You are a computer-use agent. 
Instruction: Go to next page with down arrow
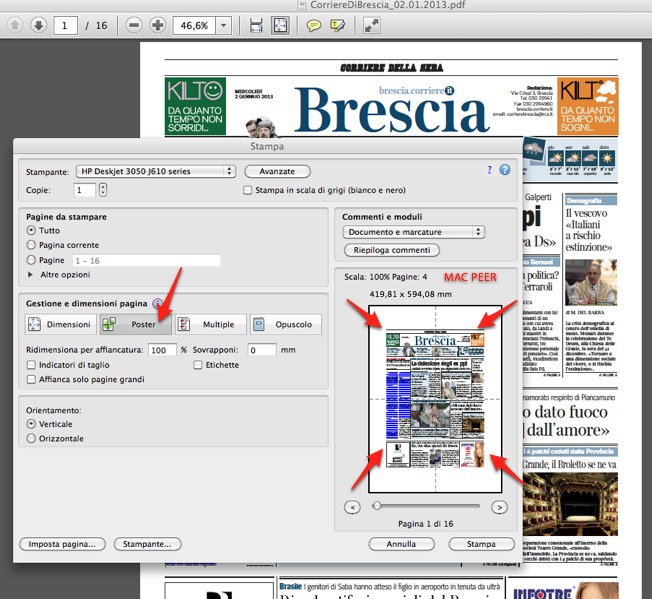pos(38,25)
